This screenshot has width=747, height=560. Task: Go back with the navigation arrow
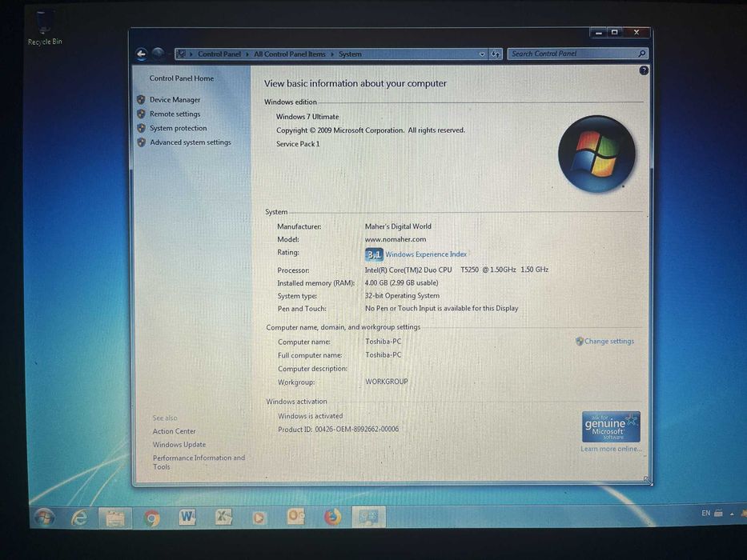(x=141, y=54)
